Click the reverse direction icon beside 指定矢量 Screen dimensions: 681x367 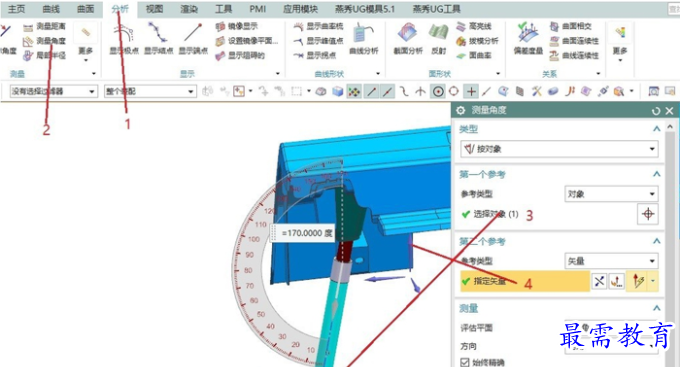(x=599, y=281)
